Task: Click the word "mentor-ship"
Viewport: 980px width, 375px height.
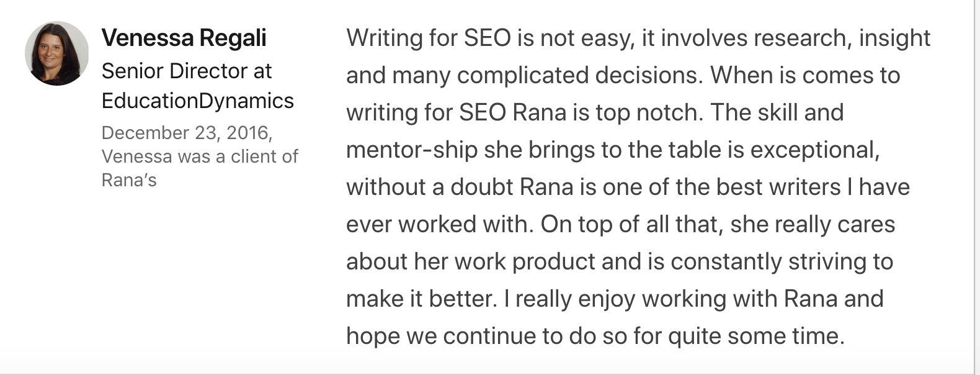Action: (x=411, y=150)
